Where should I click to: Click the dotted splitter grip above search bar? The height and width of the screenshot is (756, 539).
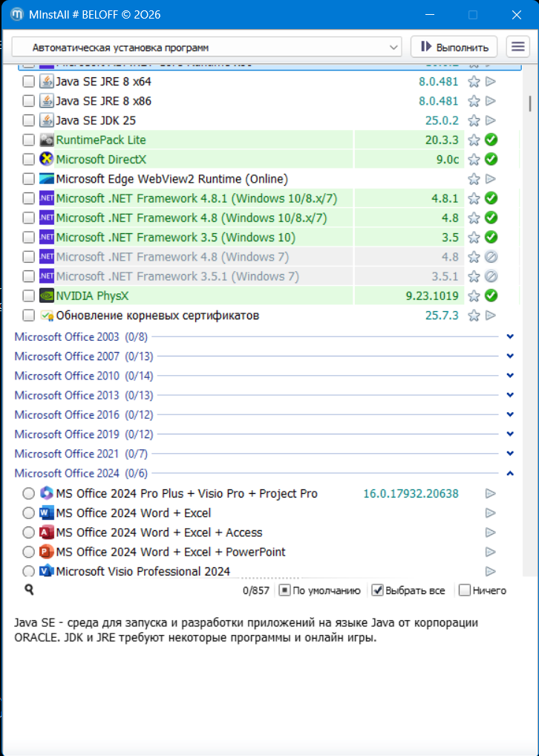tap(270, 578)
